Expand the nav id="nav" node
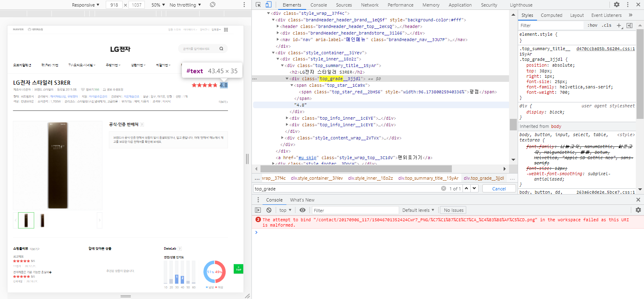The width and height of the screenshot is (644, 299). [278, 39]
